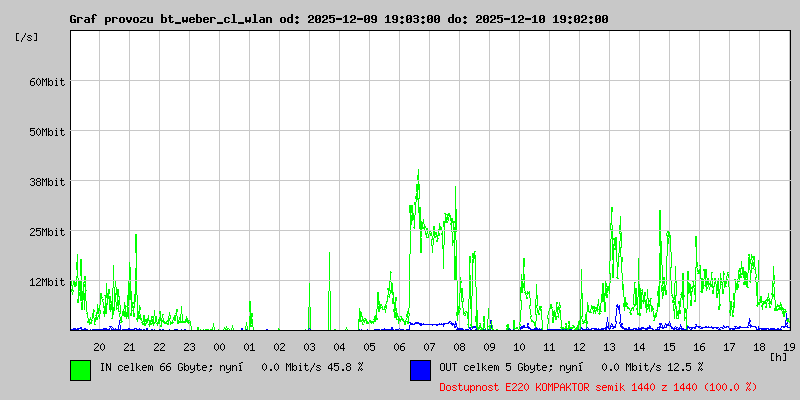
Task: Click the 'OUT celkem 5 Gbyte' legend text
Action: pyautogui.click(x=497, y=367)
